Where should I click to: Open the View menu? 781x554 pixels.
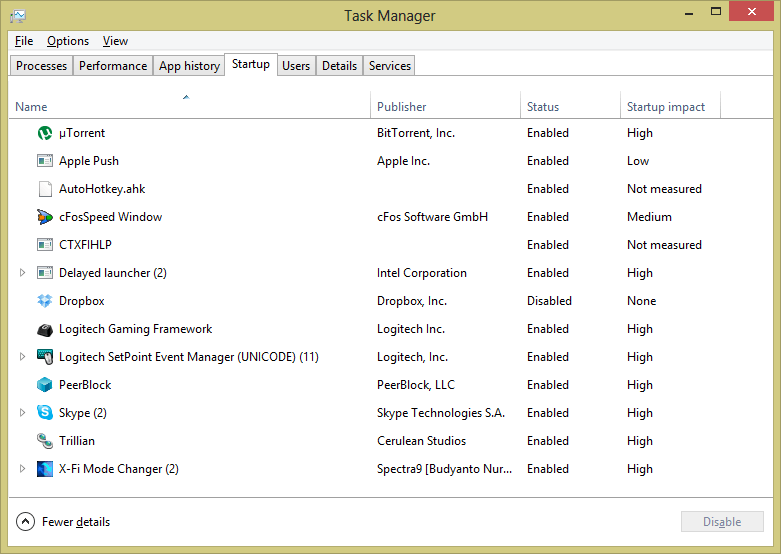point(115,41)
